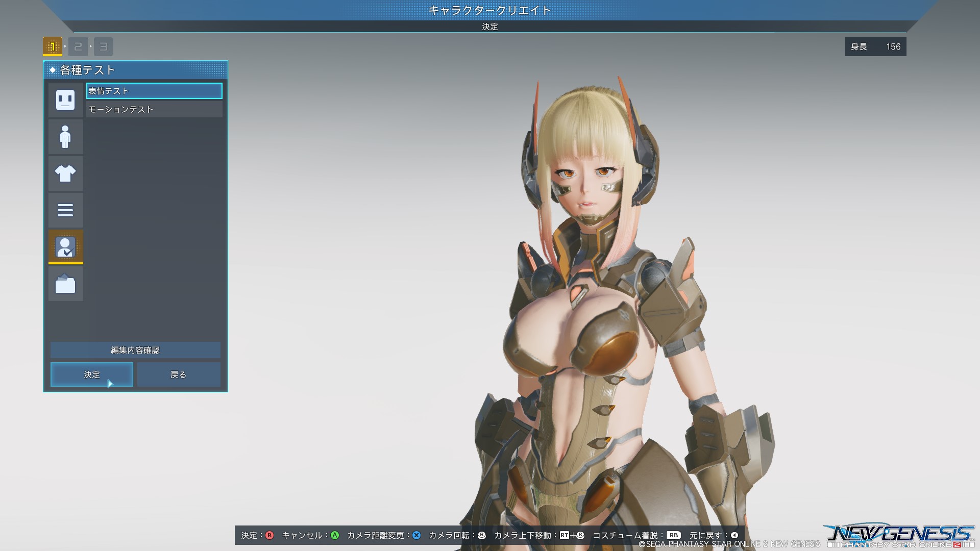
Task: Click the camera rotation stick icon
Action: 481,535
